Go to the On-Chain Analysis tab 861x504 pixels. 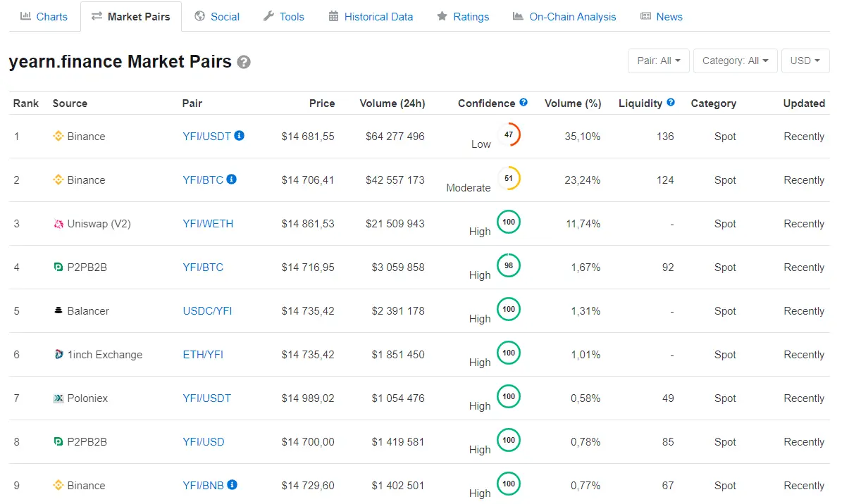point(564,16)
